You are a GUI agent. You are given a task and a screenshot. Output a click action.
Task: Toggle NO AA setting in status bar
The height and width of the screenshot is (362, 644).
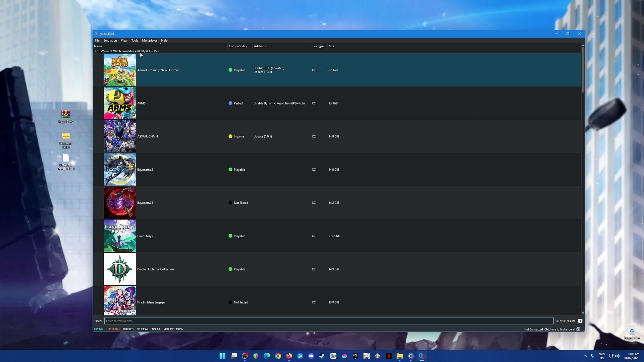point(156,329)
